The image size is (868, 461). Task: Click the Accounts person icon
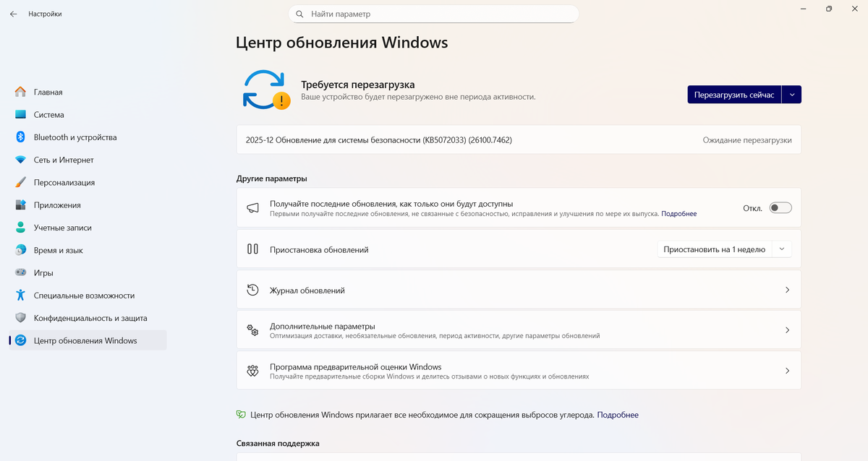20,228
